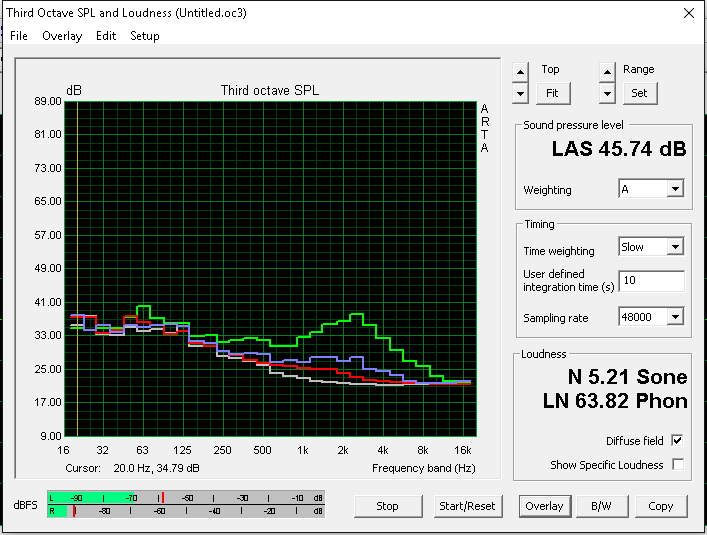The image size is (707, 535).
Task: Click the Stop button
Action: [388, 506]
